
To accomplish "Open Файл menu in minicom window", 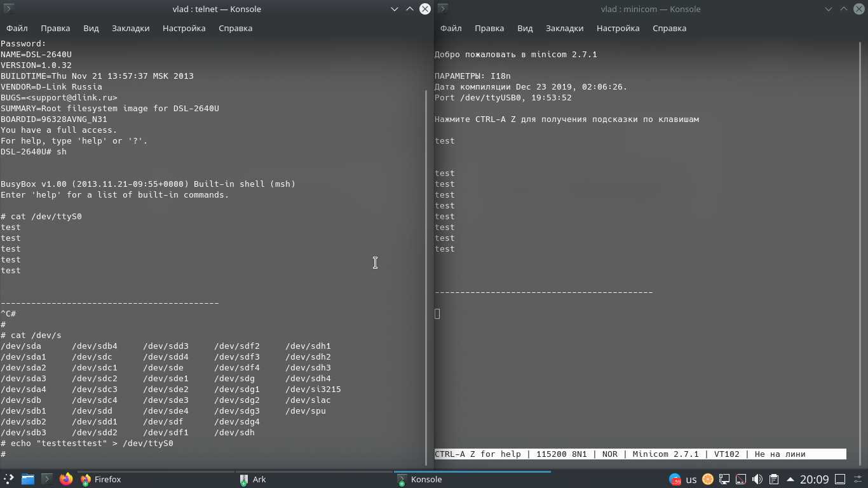I will tap(451, 28).
